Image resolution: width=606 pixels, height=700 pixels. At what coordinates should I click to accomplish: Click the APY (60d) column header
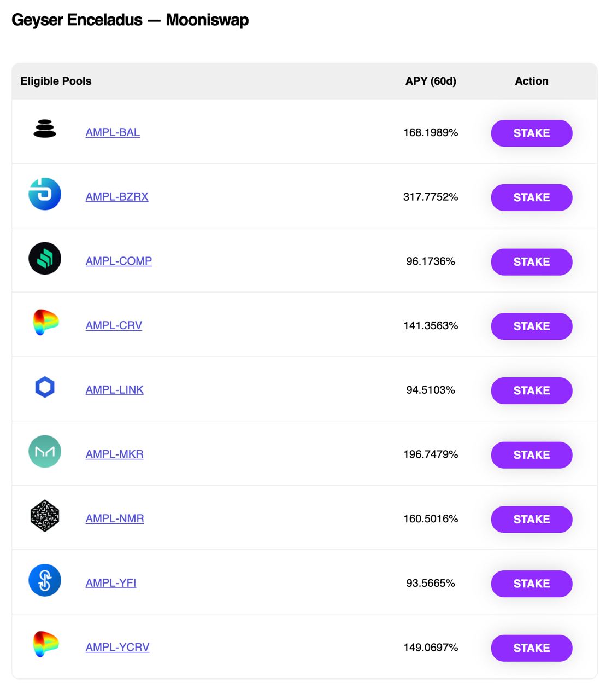(x=431, y=81)
